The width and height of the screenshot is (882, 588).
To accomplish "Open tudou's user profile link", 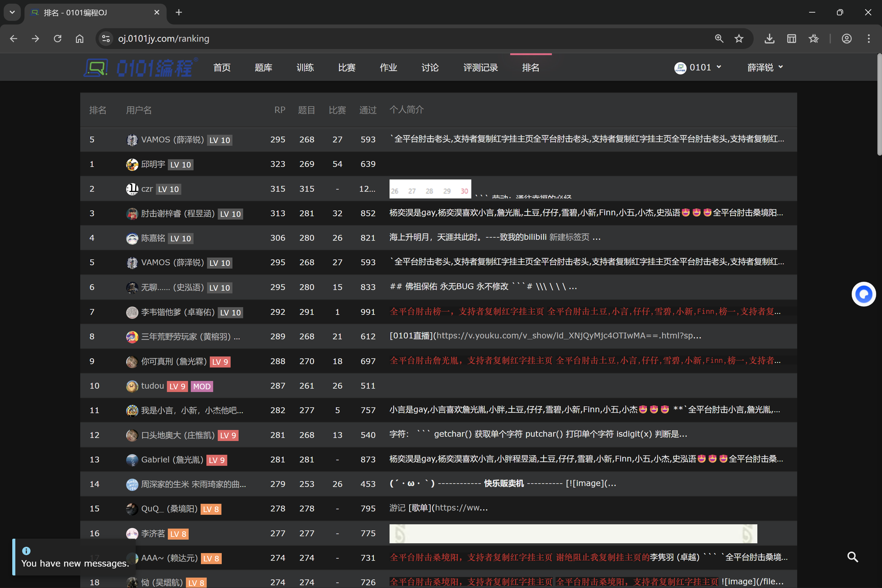I will click(x=152, y=386).
